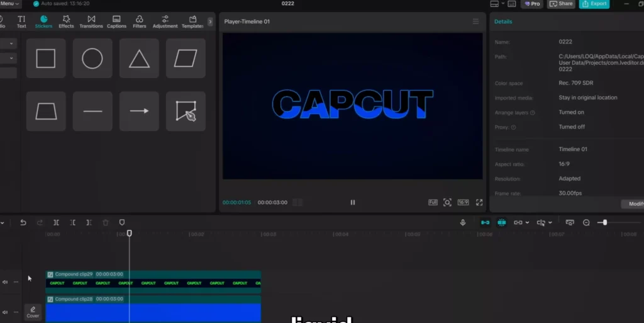Toggle main track magnet
This screenshot has width=644, height=323.
(x=485, y=222)
